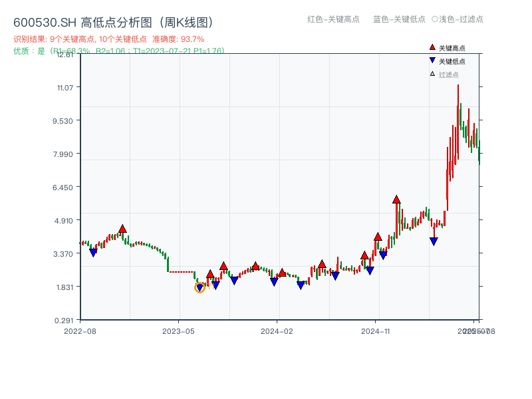Click the 3.370 y-axis label

(x=63, y=254)
